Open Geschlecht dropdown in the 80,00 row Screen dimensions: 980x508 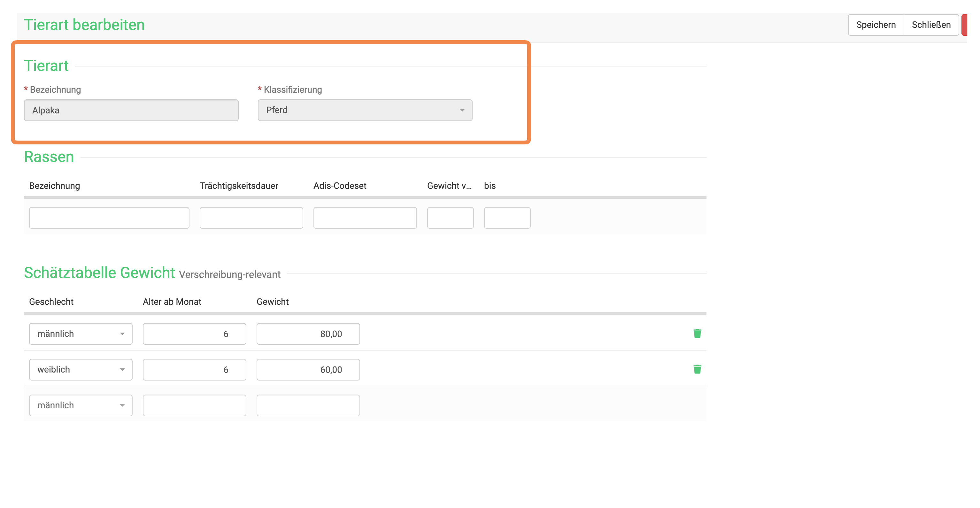click(x=81, y=334)
